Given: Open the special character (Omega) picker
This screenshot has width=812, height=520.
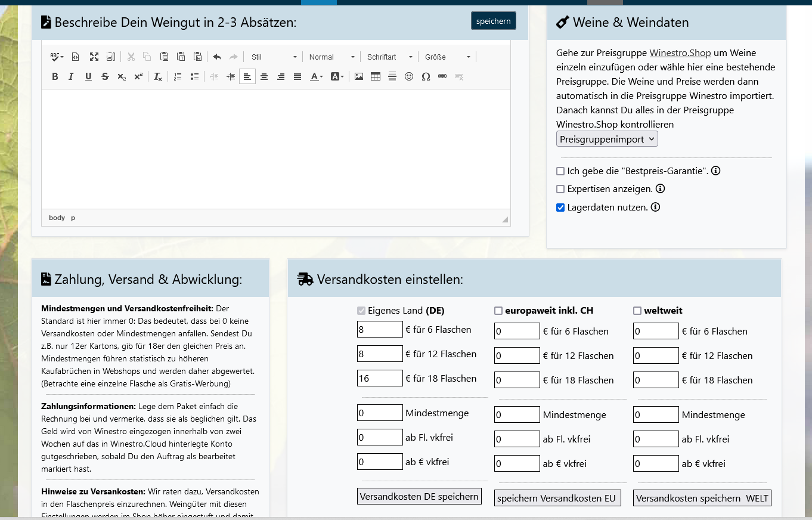Looking at the screenshot, I should click(x=426, y=76).
